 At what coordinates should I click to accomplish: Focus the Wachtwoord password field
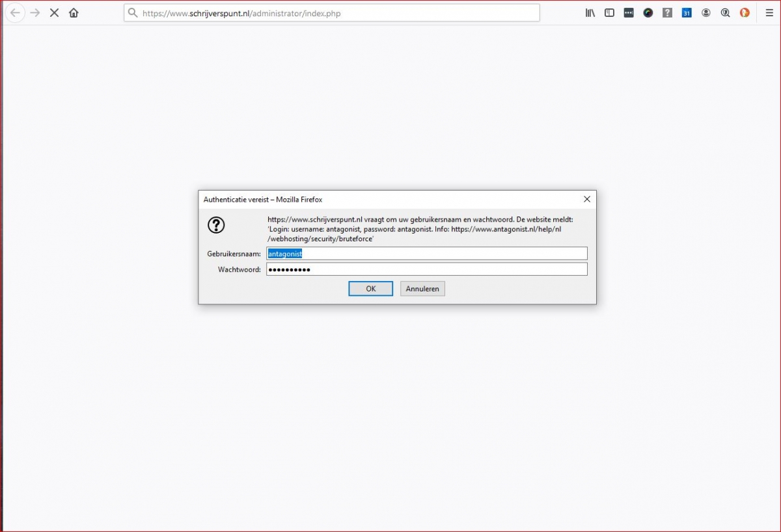[x=426, y=269]
